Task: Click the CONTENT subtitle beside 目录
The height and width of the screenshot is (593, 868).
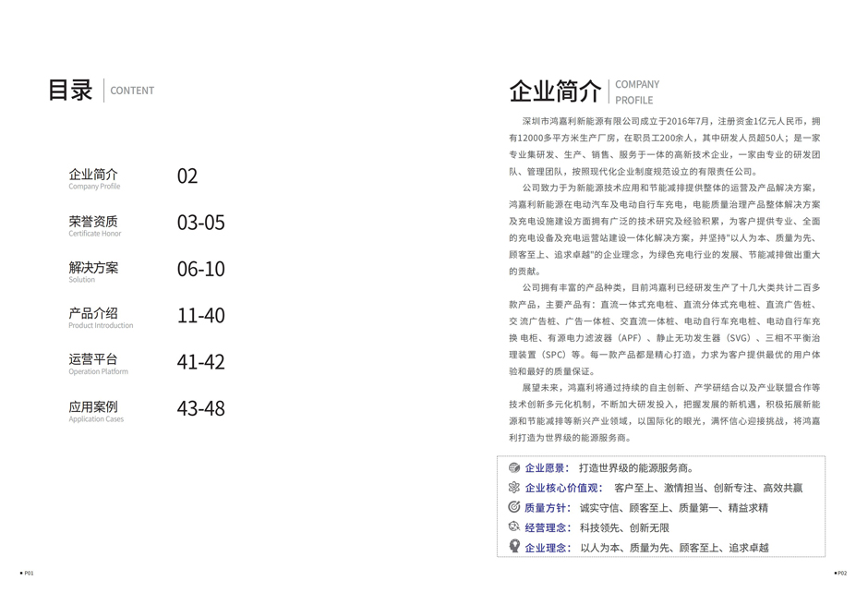Action: tap(131, 91)
